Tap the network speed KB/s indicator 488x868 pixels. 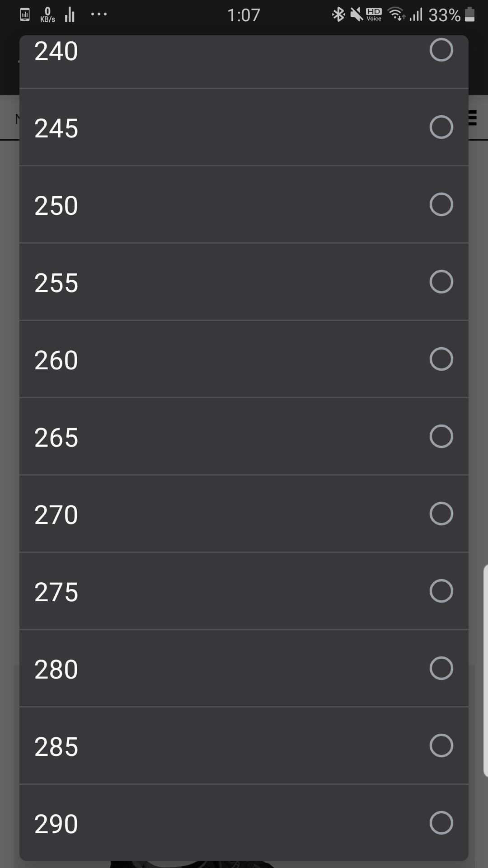click(x=47, y=15)
